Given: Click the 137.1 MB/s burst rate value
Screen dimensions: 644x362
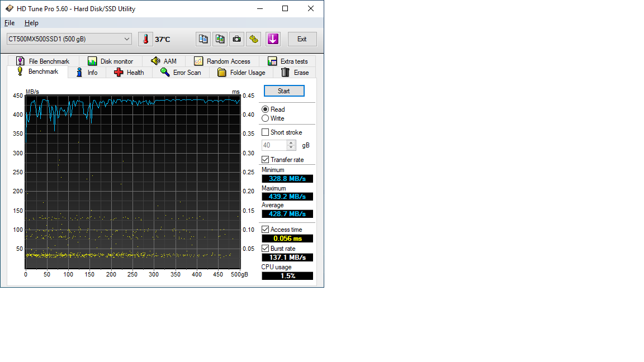Looking at the screenshot, I should (287, 258).
